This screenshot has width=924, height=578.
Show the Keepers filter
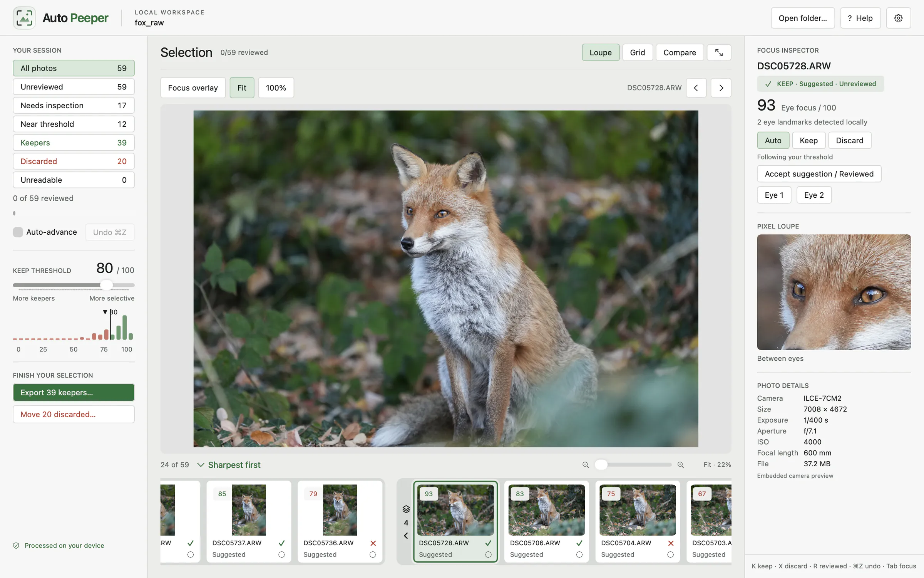tap(74, 143)
